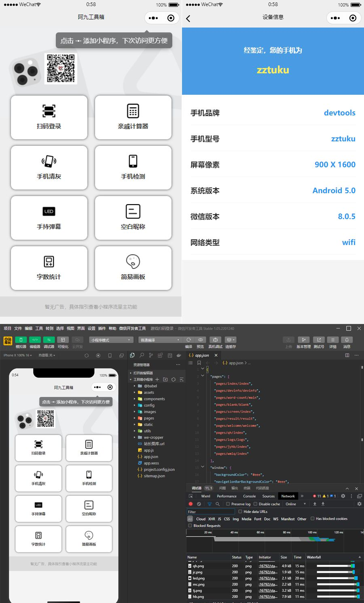The image size is (364, 603).
Task: Select the XHR request type filter
Action: point(212,519)
